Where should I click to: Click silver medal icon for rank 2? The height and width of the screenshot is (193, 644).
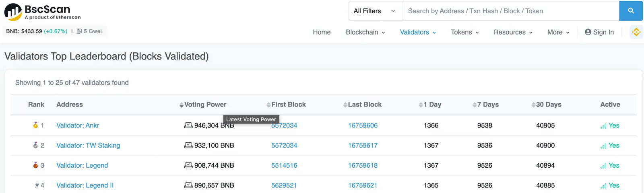[35, 145]
